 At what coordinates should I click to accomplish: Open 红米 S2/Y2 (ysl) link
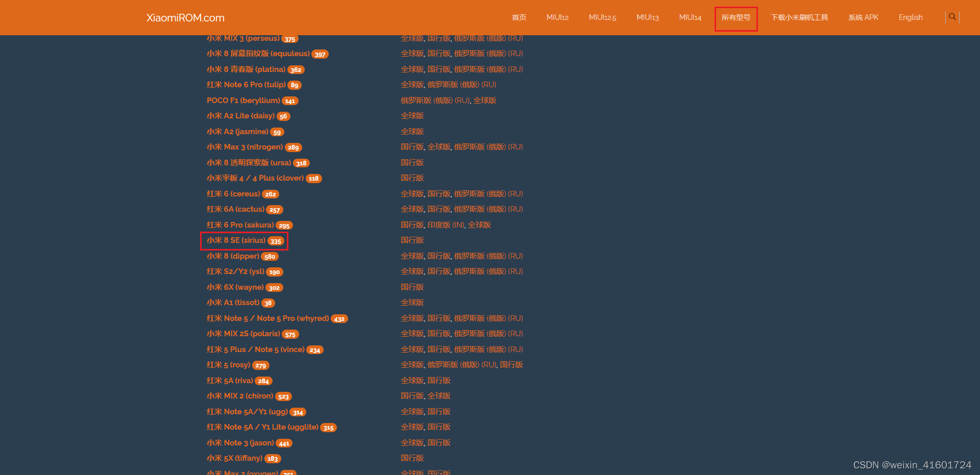235,271
